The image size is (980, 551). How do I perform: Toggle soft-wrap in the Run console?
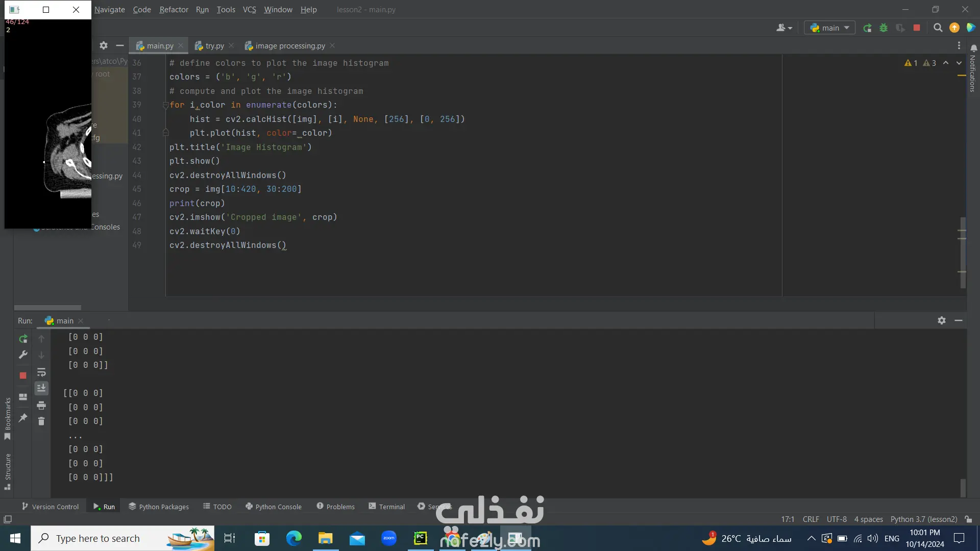coord(41,372)
